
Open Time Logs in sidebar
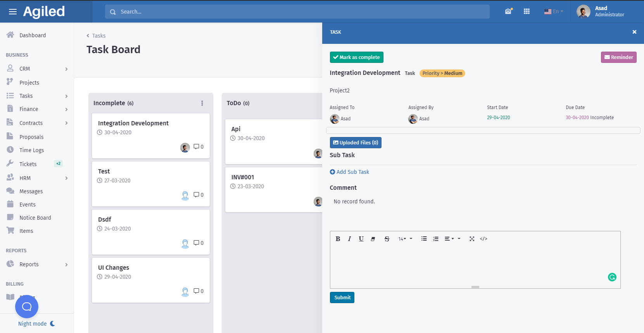pos(31,150)
